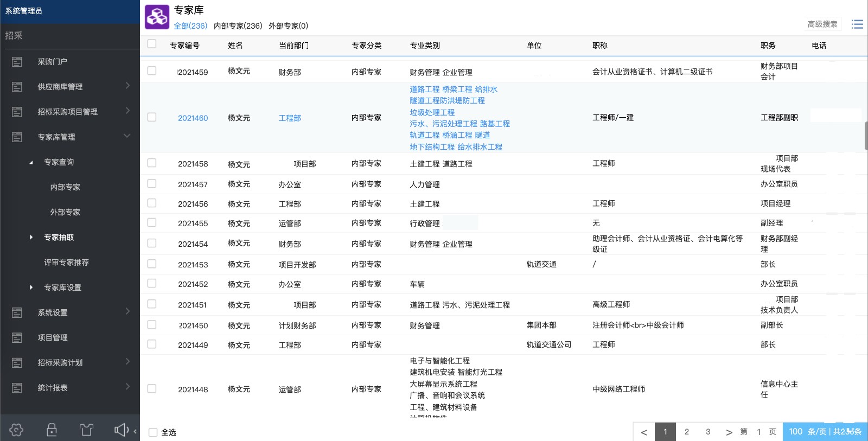The width and height of the screenshot is (868, 441).
Task: Check the row for expert 2021455
Action: 152,222
